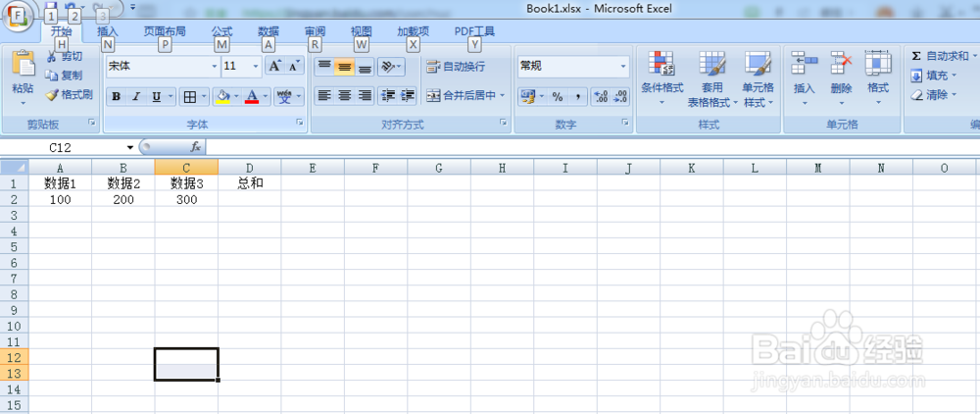Switch to the 开始 (Home) tab
This screenshot has height=414, width=980.
click(61, 32)
